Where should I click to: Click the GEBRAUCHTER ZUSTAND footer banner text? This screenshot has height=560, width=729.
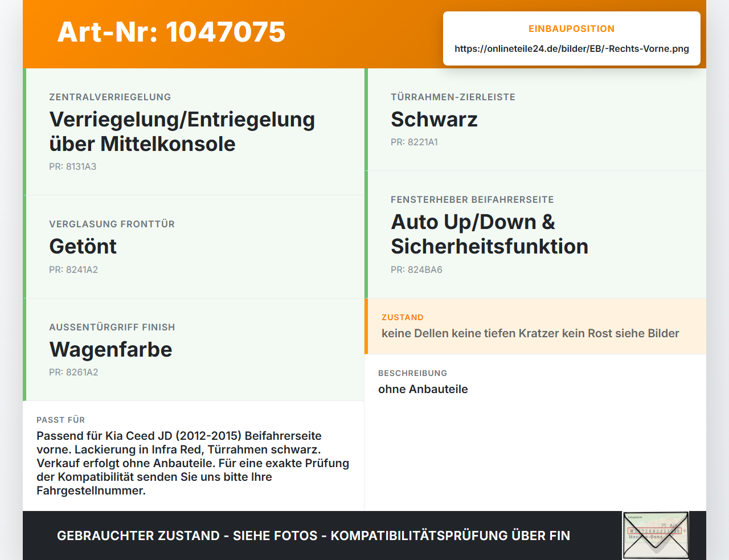(x=313, y=536)
